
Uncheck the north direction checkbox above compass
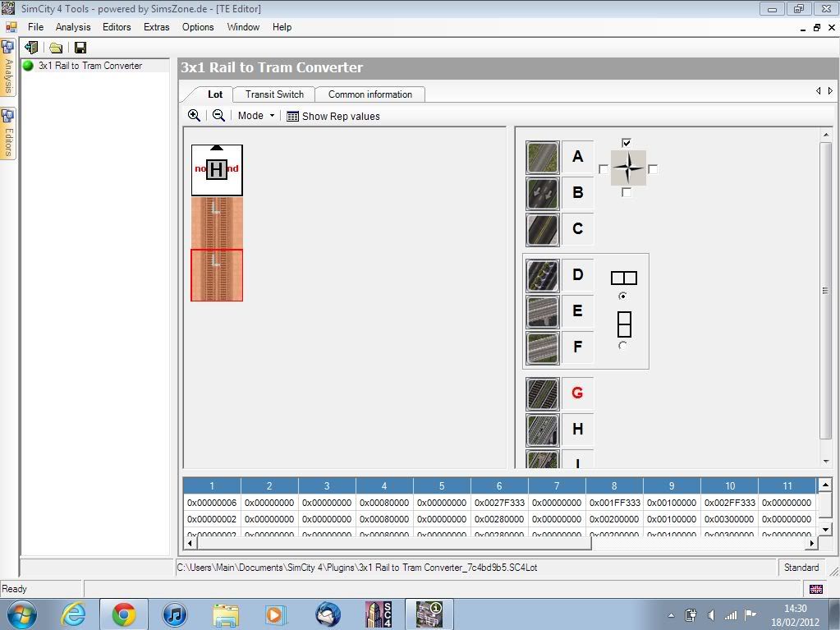627,143
